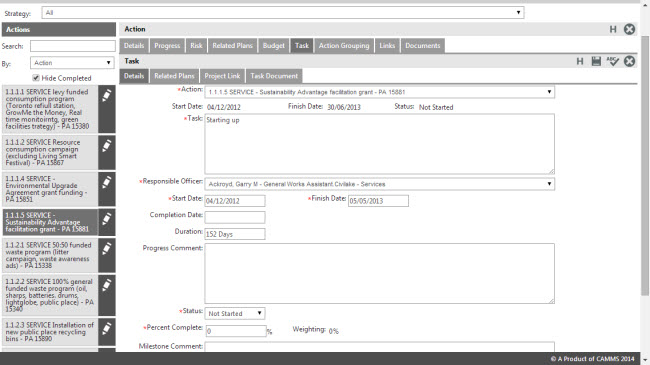Edit action 1.1.2.3 recycling bins pencil icon
Viewport: 650px width, 365px height.
coord(107,331)
